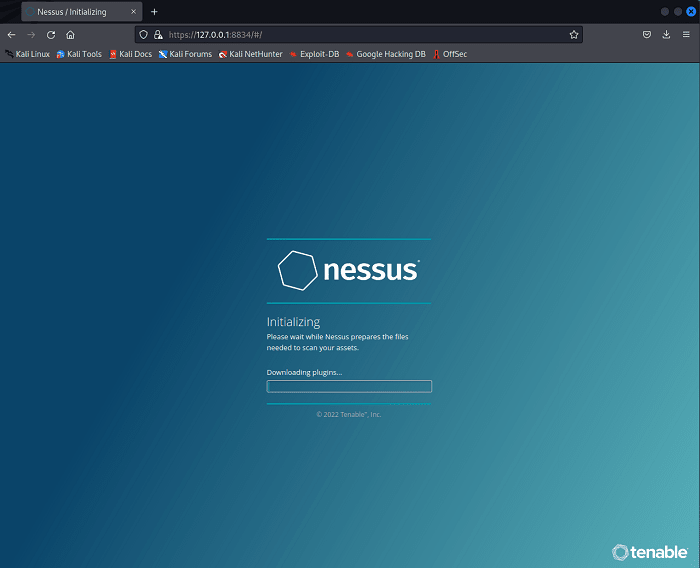Click the forward navigation arrow
700x568 pixels.
(x=31, y=35)
